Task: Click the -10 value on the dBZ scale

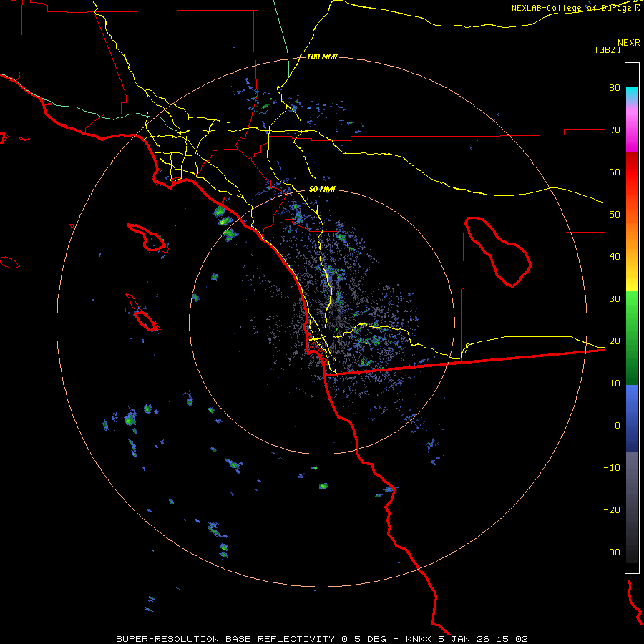Action: 612,467
